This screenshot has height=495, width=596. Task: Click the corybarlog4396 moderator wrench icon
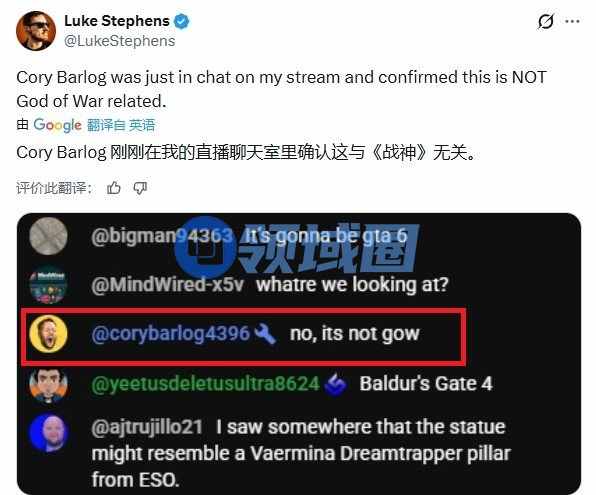coord(265,333)
